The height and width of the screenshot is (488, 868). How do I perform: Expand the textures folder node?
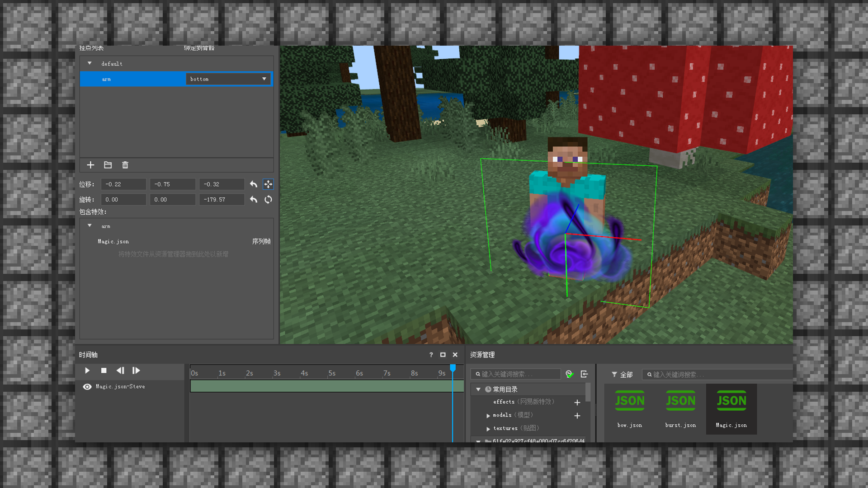[x=488, y=429]
